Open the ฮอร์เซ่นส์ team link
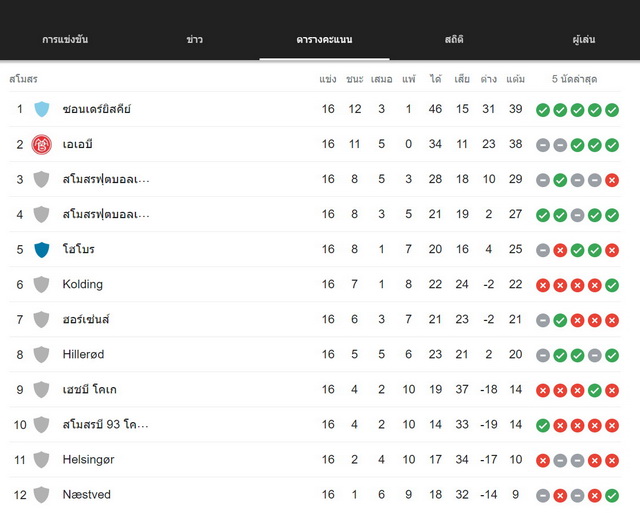Image resolution: width=640 pixels, height=516 pixels. click(86, 319)
